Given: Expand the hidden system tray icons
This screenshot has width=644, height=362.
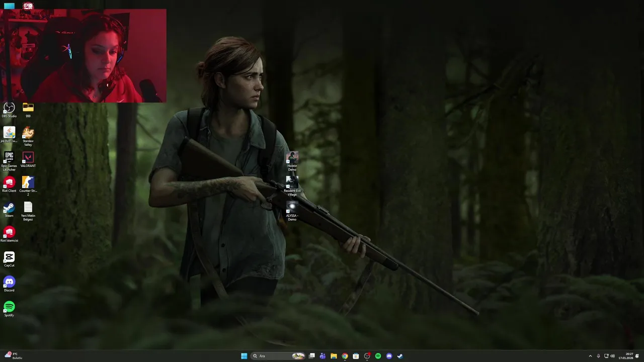Looking at the screenshot, I should click(590, 356).
